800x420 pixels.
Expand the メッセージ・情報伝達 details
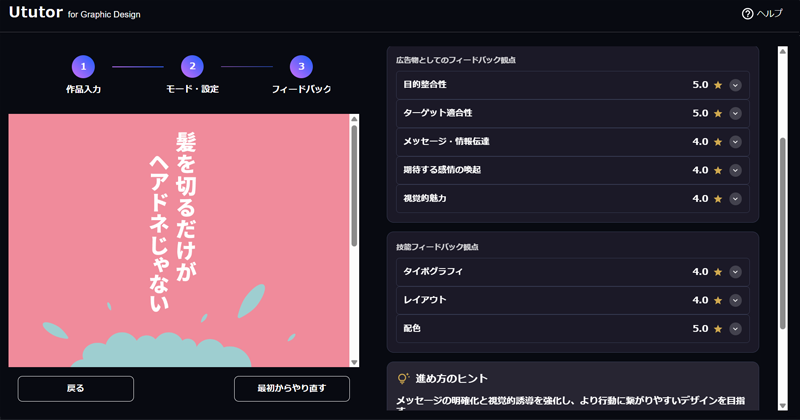tap(735, 142)
